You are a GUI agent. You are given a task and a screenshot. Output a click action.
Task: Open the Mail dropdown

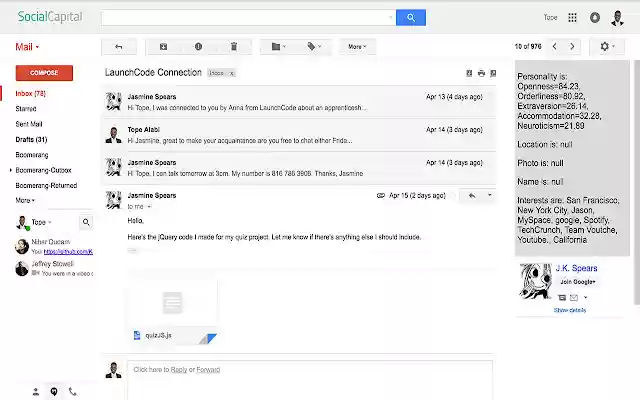27,47
